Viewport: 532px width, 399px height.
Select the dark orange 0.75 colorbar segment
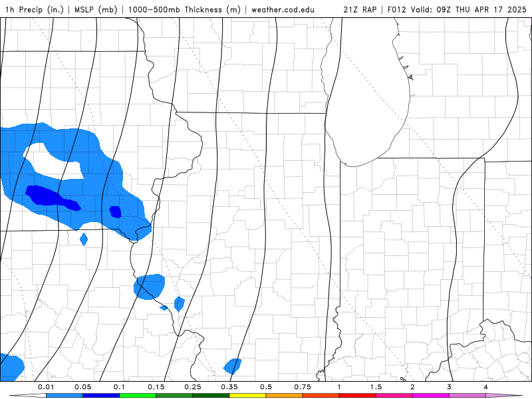321,396
